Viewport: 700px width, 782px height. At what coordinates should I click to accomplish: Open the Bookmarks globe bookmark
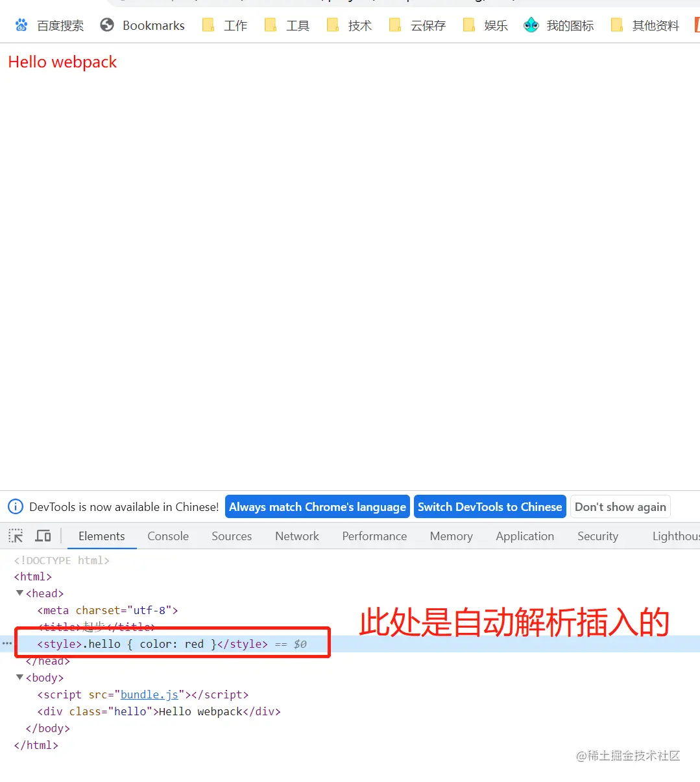point(143,25)
